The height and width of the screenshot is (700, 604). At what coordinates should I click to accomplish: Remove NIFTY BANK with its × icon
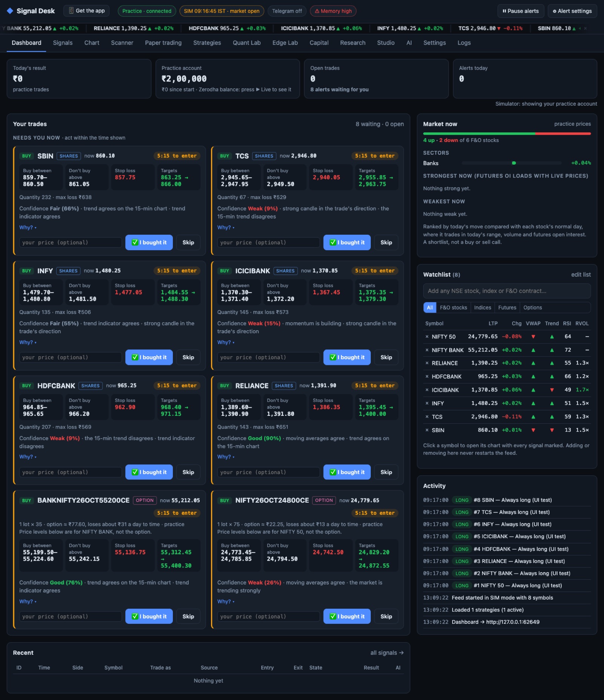tap(427, 350)
